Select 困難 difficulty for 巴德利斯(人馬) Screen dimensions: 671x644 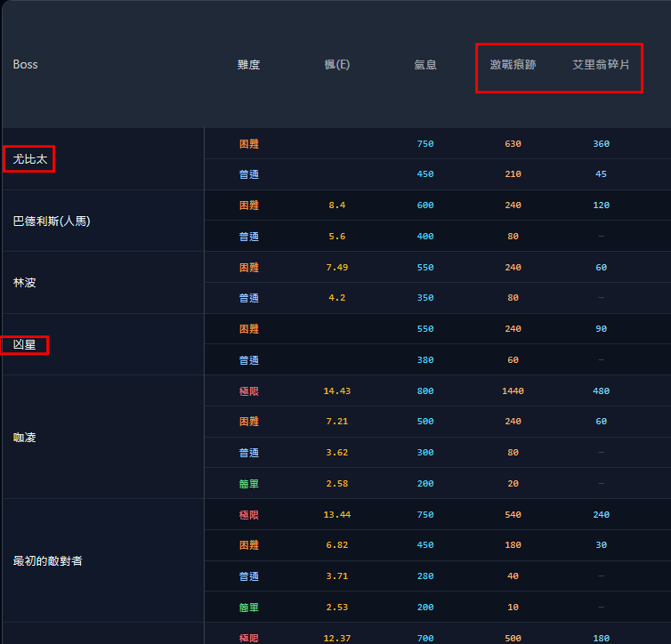tap(248, 205)
